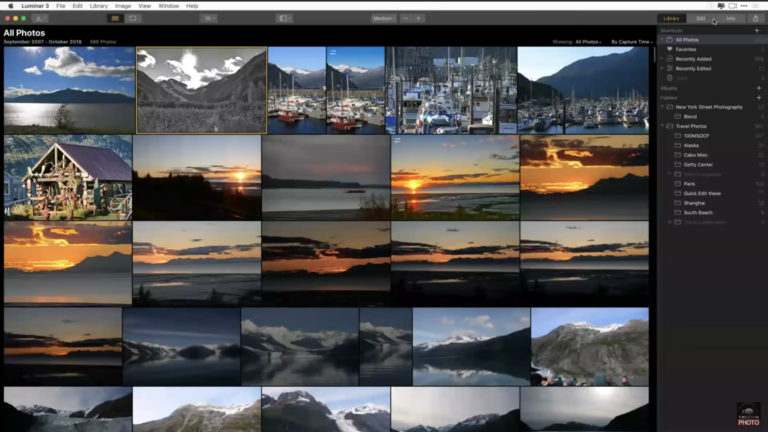This screenshot has width=768, height=432.
Task: Open the Cabo Misc folder
Action: [712, 155]
